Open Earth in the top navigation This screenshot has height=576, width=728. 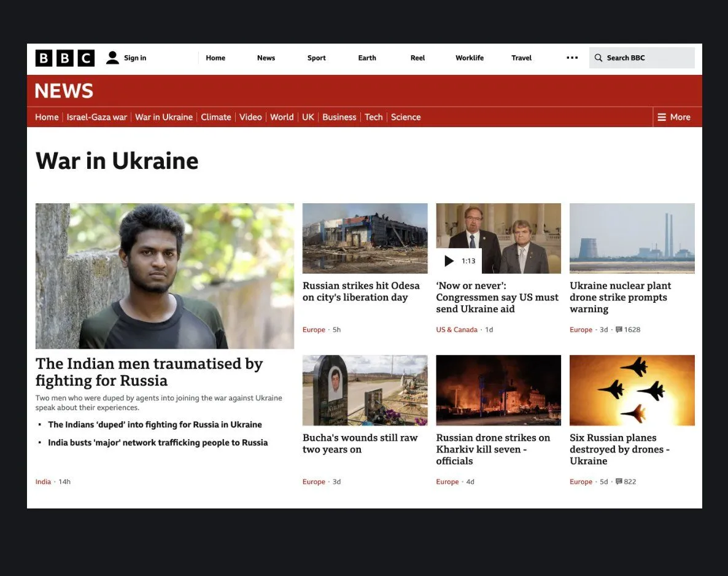tap(367, 58)
